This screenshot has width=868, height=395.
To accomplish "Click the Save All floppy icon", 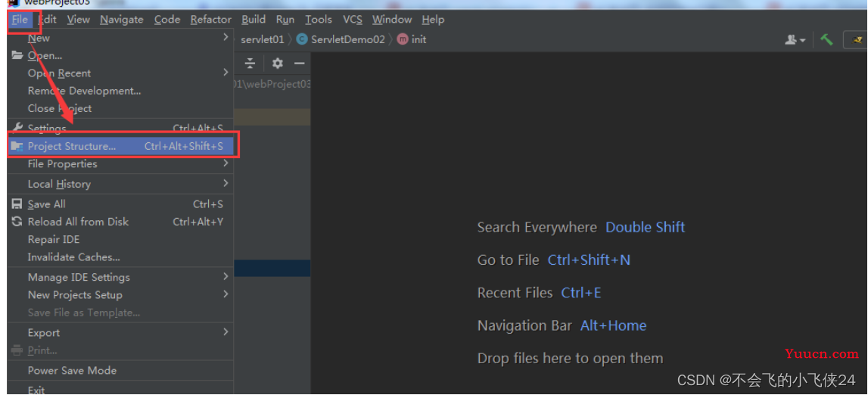I will tap(17, 204).
